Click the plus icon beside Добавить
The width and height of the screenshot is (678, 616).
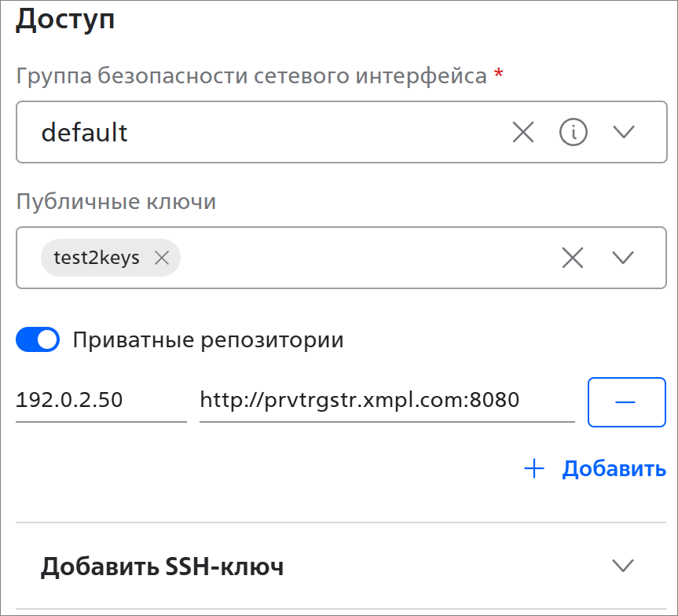coord(534,470)
